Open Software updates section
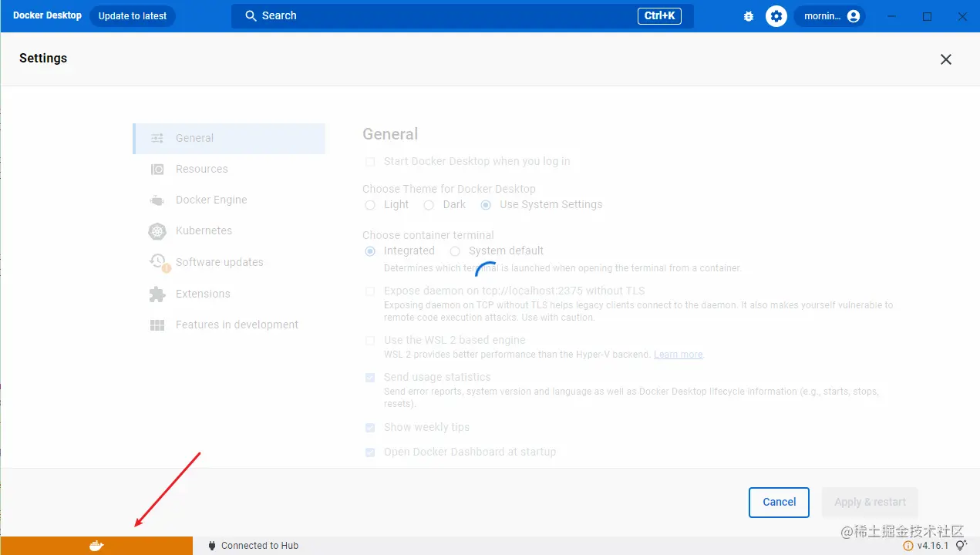This screenshot has height=555, width=980. coord(229,262)
